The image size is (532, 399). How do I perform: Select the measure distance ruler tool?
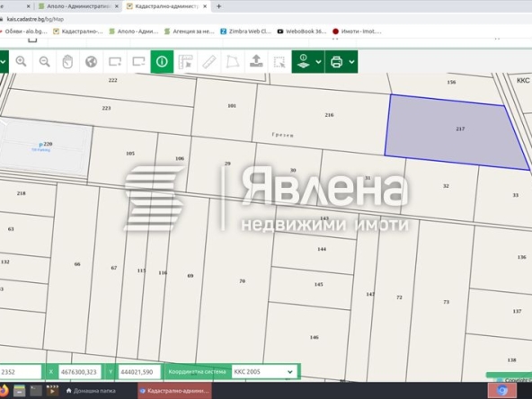coord(209,62)
